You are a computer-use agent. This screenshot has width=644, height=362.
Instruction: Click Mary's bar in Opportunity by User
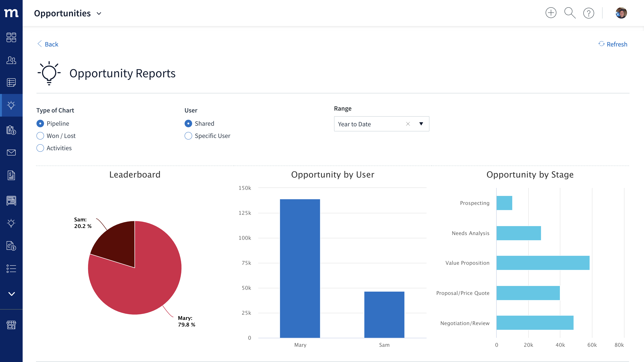[x=300, y=268]
